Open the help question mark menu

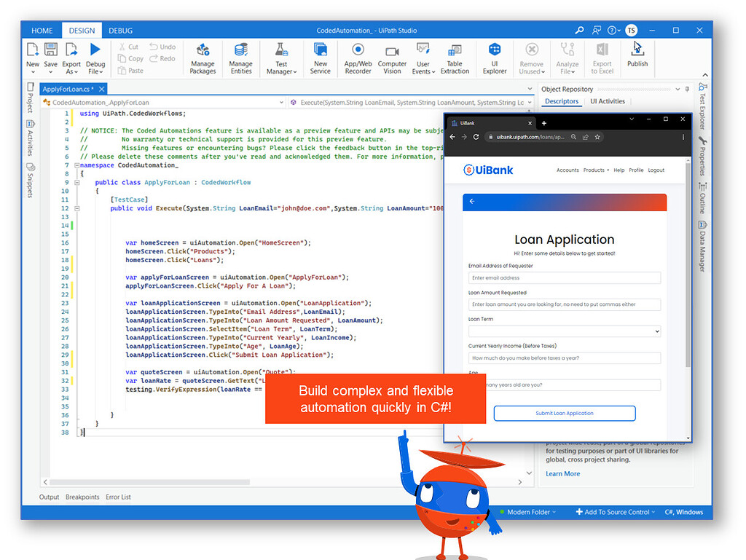click(613, 31)
